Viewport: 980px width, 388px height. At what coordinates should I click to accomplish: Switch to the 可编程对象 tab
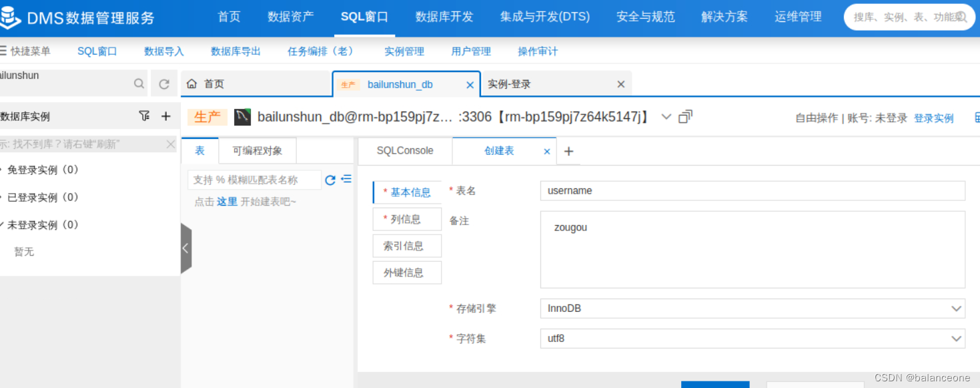(x=258, y=150)
